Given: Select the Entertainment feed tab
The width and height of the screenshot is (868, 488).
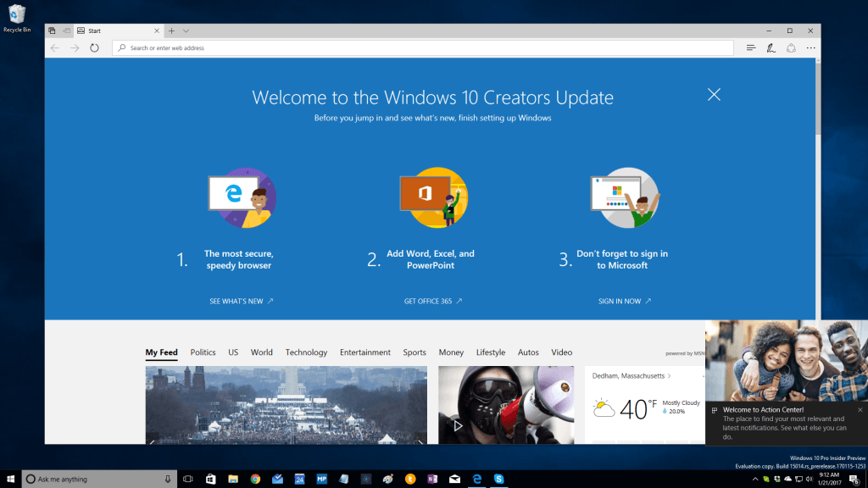Looking at the screenshot, I should 365,352.
